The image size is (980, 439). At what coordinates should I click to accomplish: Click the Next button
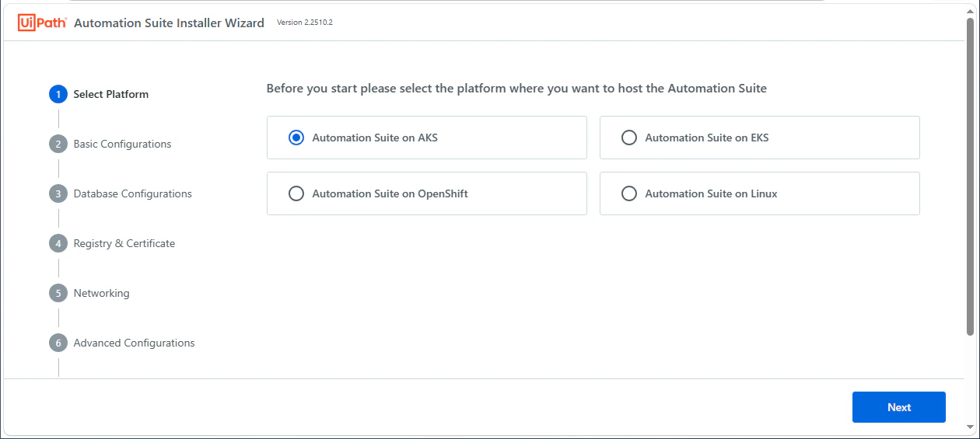point(899,407)
